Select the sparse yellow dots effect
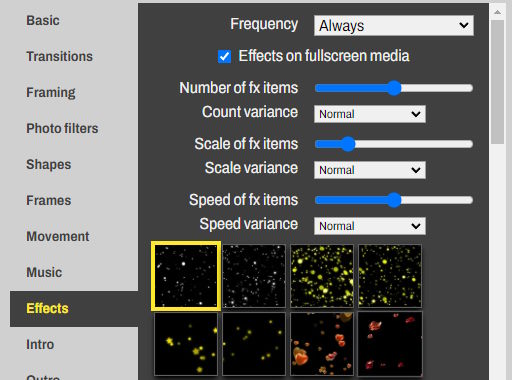This screenshot has width=512, height=380. (x=254, y=344)
